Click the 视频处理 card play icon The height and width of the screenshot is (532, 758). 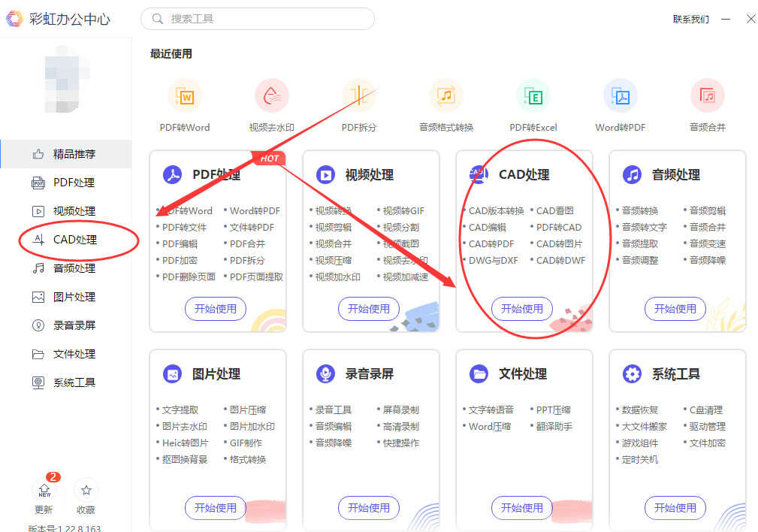point(325,174)
